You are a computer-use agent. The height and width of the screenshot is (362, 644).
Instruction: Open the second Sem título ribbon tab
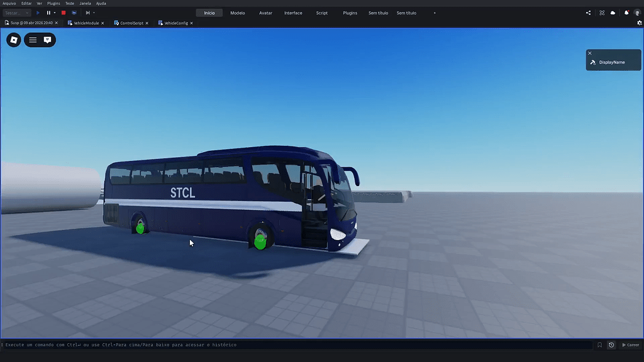click(407, 13)
